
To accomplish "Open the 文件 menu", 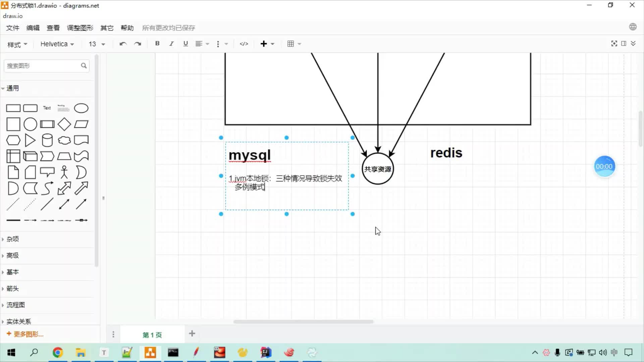I will 13,28.
